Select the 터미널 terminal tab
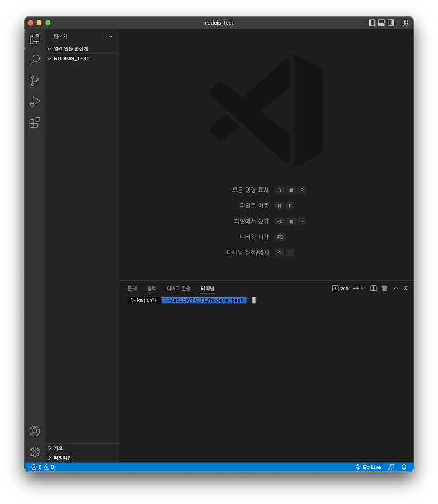 (207, 289)
